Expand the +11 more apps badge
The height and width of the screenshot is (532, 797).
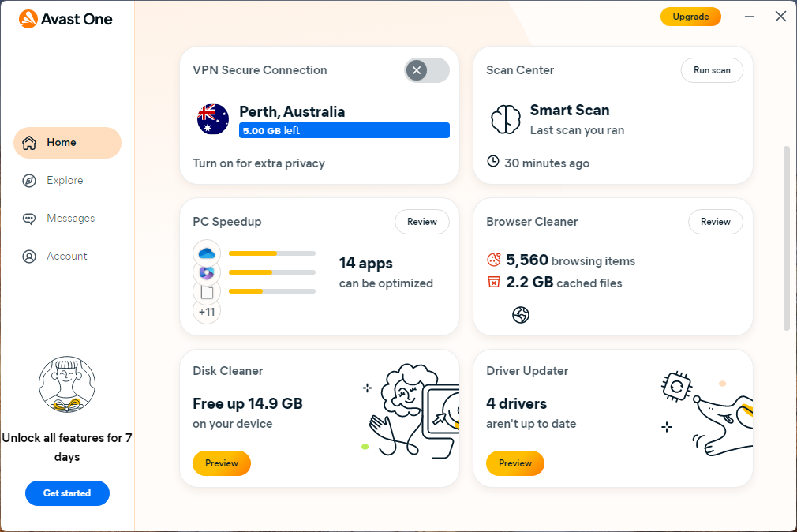(207, 311)
